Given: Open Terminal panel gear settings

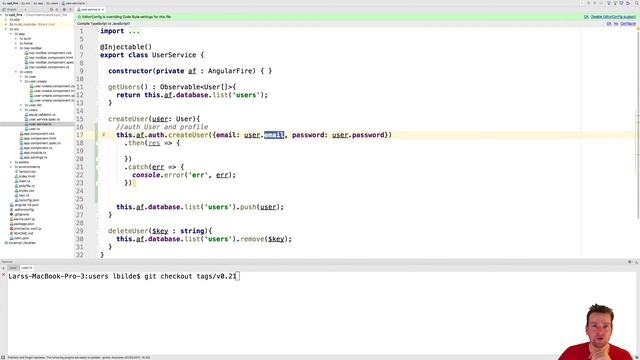Looking at the screenshot, I should click(630, 262).
